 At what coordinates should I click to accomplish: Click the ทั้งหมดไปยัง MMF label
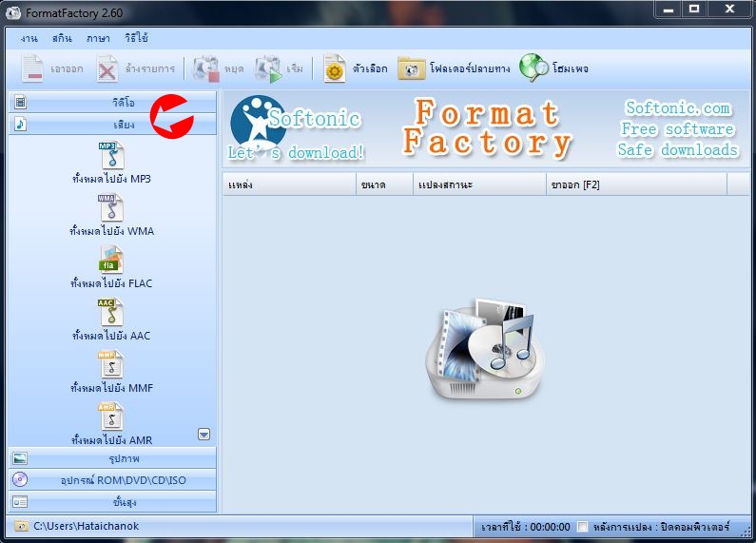coord(111,388)
